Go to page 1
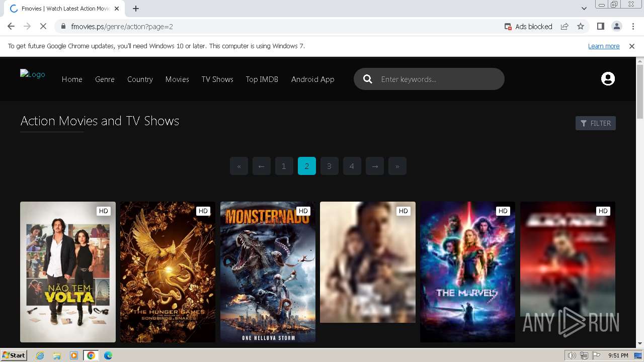 coord(284,166)
